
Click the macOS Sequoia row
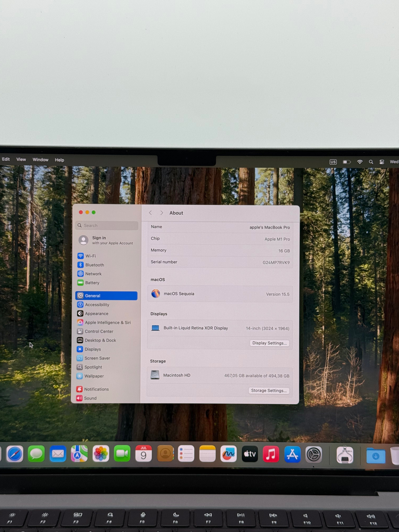tap(220, 294)
